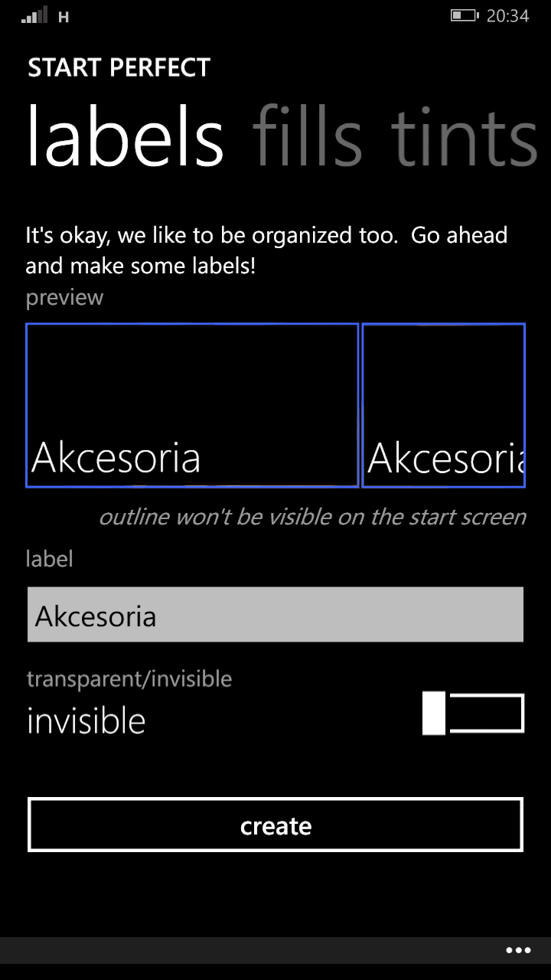Tap the signal strength bars icon
This screenshot has height=980, width=551.
coord(34,15)
